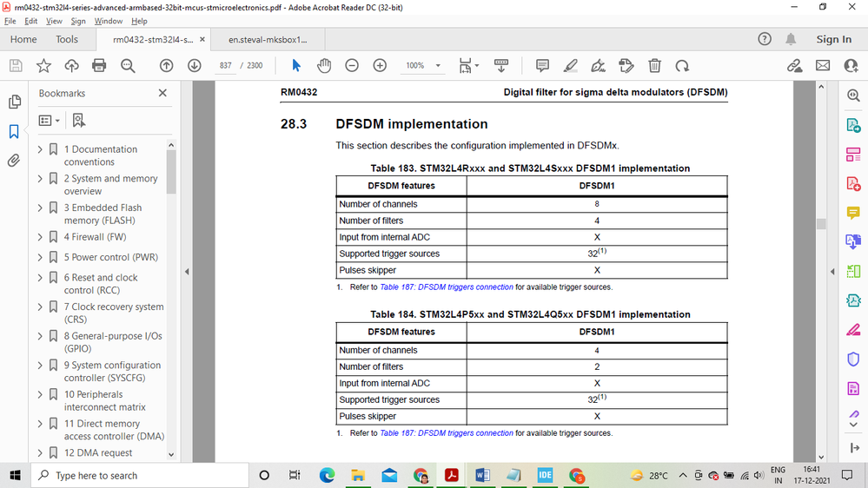Image resolution: width=868 pixels, height=488 pixels.
Task: Click the Windows Start button
Action: tap(15, 475)
